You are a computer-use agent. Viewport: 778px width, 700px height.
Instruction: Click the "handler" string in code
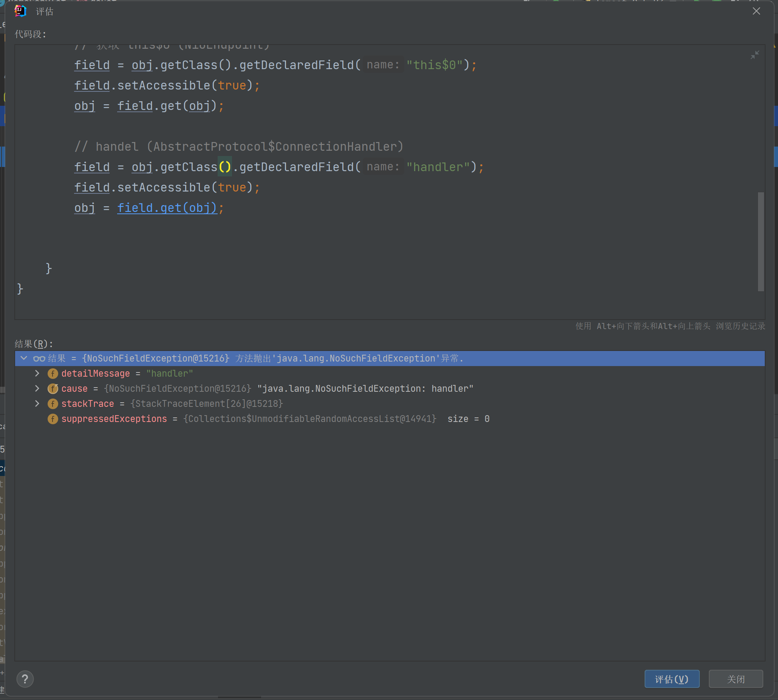click(x=438, y=167)
